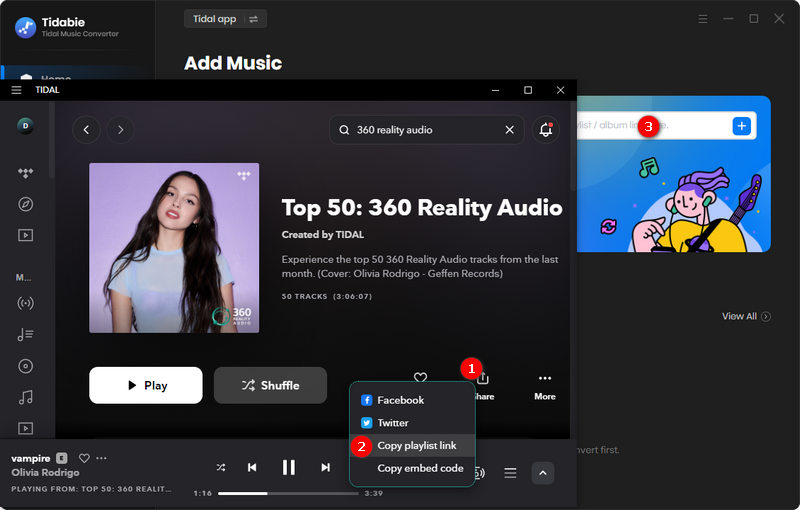Click the 360 reality audio search field

click(x=426, y=130)
